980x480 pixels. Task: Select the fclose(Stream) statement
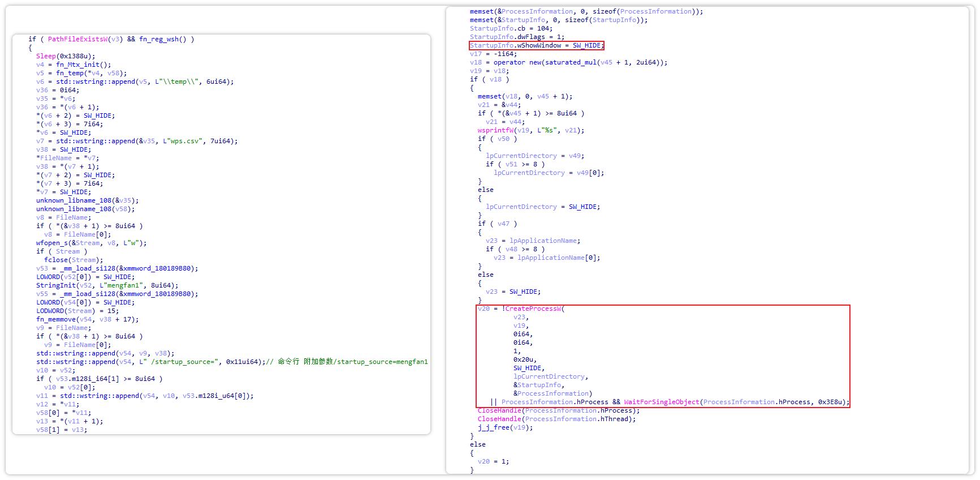[74, 260]
